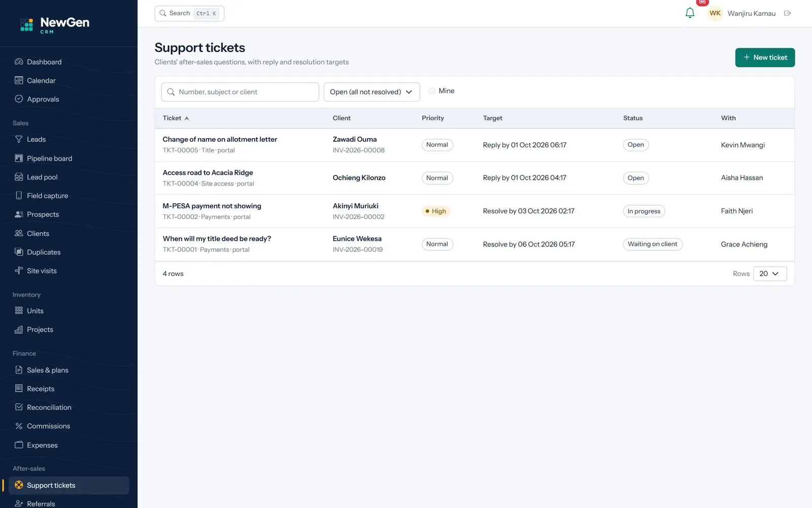The width and height of the screenshot is (812, 508).
Task: Open ticket 'Access road to Acacia Ridge'
Action: (x=208, y=173)
